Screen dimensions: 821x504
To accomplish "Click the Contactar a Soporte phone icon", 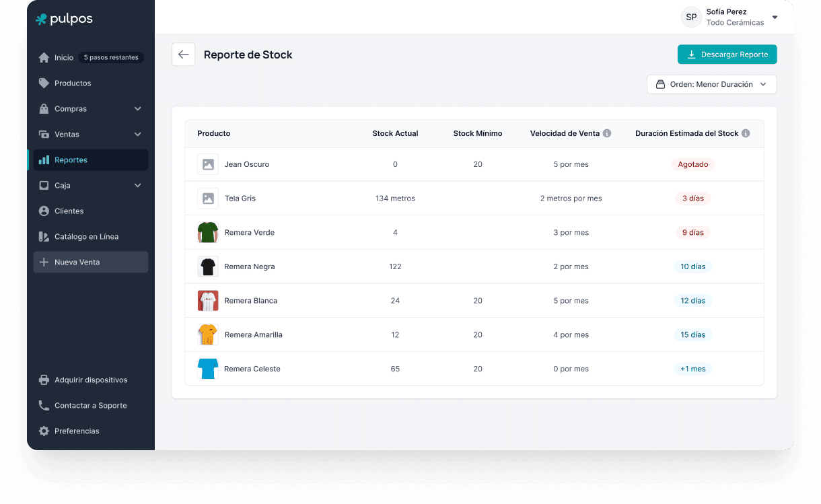I will [44, 406].
